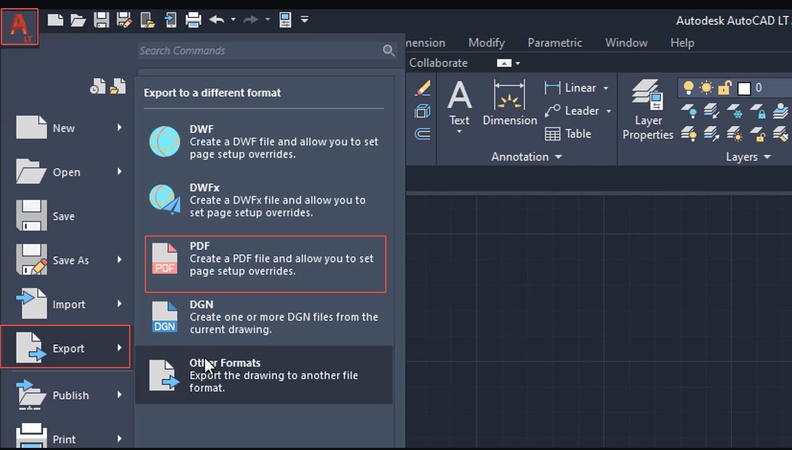Click the AutoCAD LT application menu button
Image resolution: width=792 pixels, height=450 pixels.
point(19,27)
